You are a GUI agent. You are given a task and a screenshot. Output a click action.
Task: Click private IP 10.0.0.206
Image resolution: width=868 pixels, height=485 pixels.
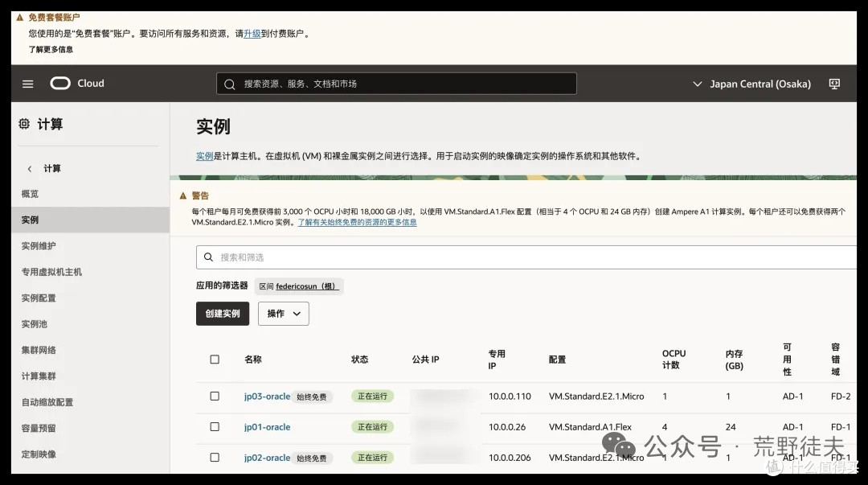click(510, 458)
